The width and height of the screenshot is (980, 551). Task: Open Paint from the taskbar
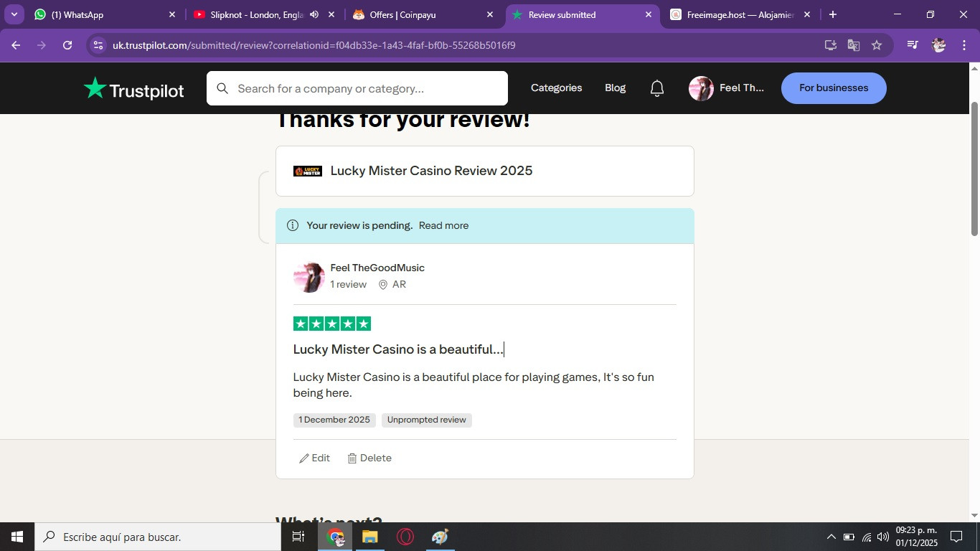click(440, 537)
